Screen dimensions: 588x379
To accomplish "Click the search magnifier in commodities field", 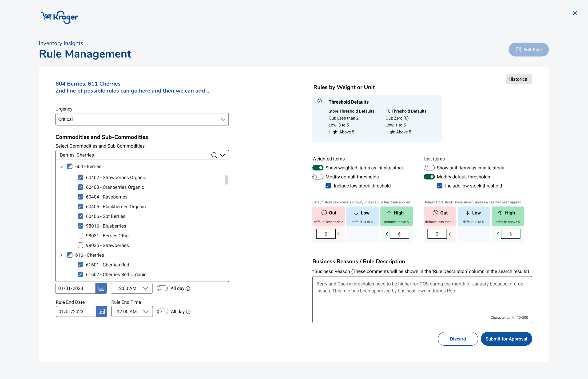I will [x=214, y=155].
